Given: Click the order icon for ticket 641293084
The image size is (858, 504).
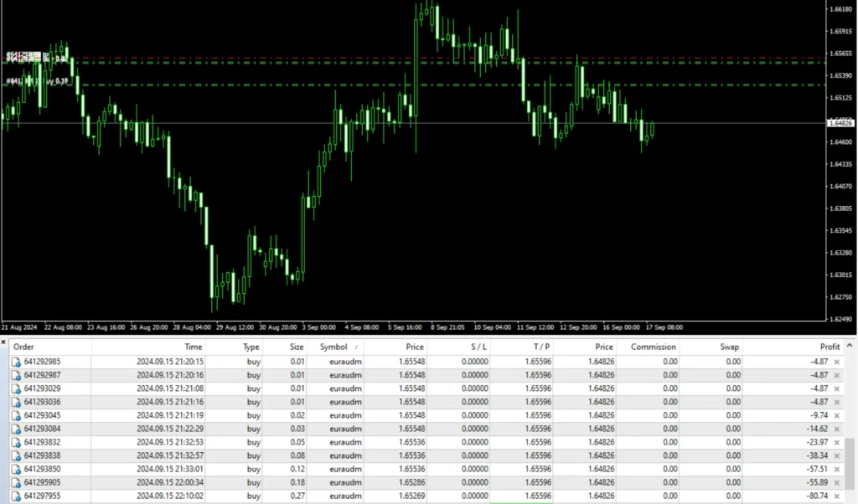Looking at the screenshot, I should (17, 429).
